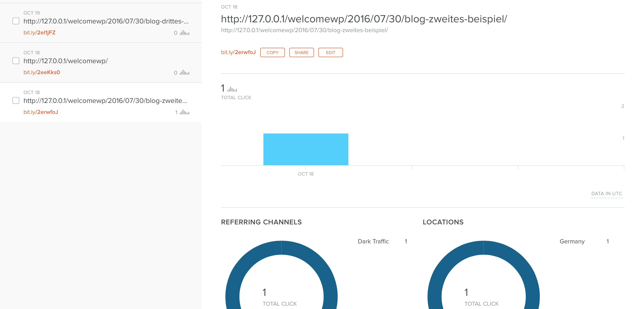Check the box for blog-drittes link
This screenshot has height=309, width=644.
tap(16, 21)
